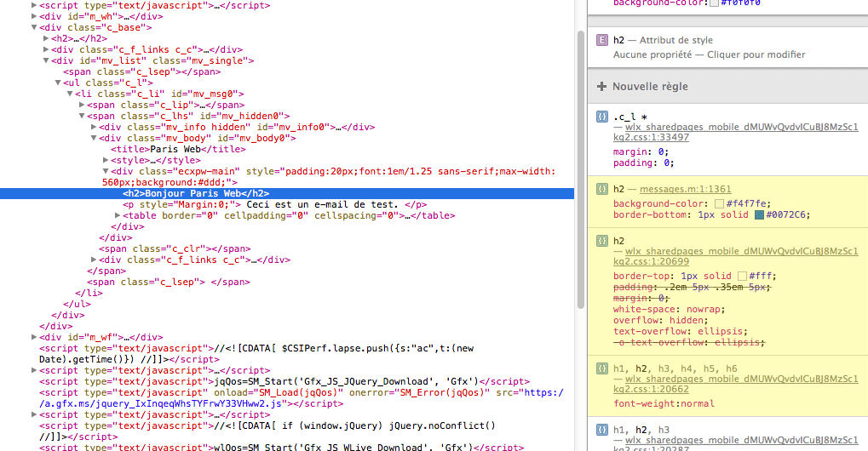868x451 pixels.
Task: Expand the div id="m_wf" node
Action: 34,337
